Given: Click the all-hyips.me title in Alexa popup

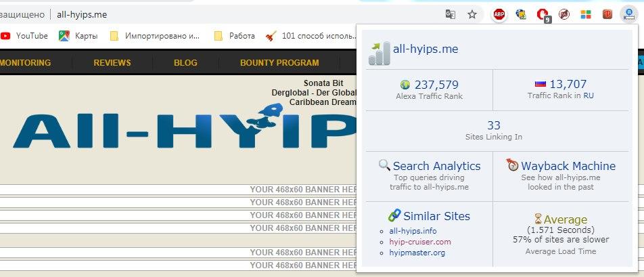Looking at the screenshot, I should [x=425, y=49].
